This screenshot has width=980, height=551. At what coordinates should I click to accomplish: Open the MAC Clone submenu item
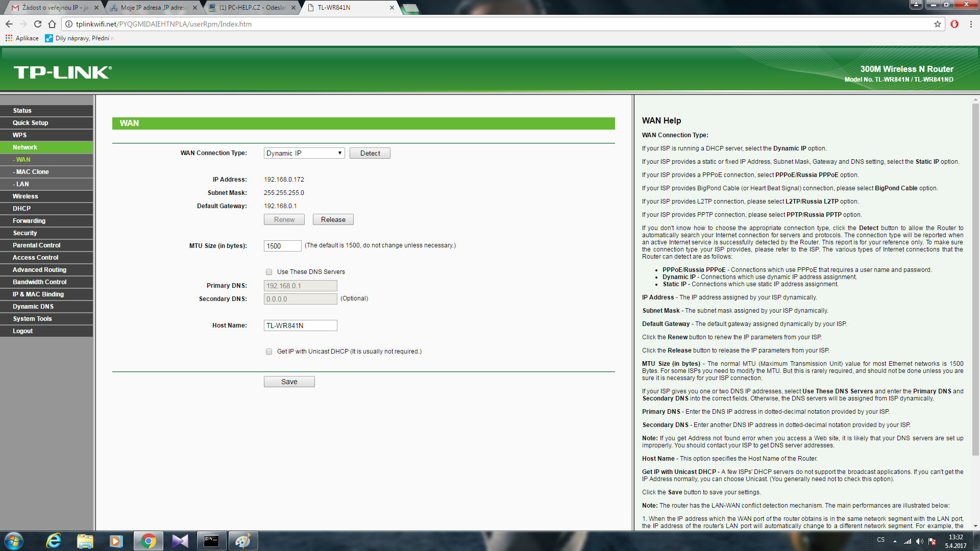pyautogui.click(x=32, y=172)
